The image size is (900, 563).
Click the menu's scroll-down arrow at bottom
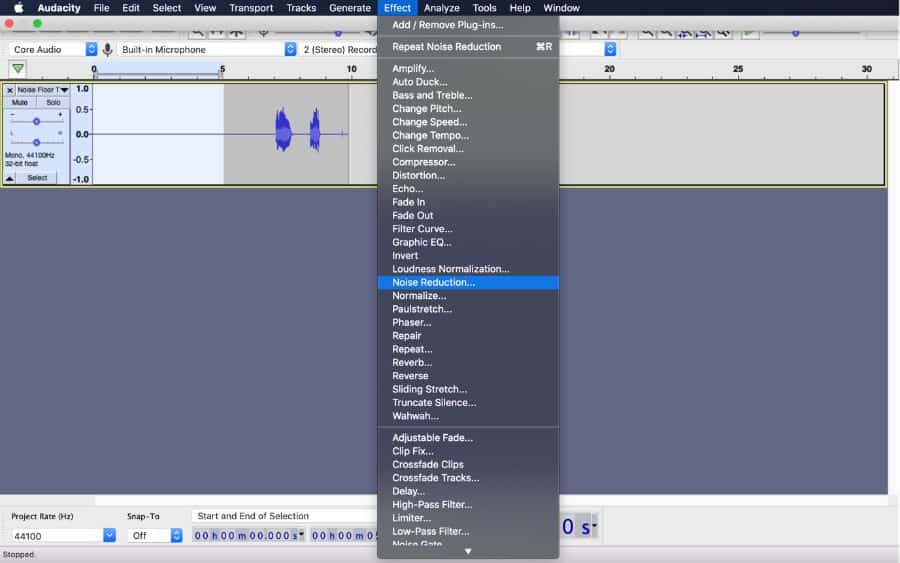coord(468,552)
